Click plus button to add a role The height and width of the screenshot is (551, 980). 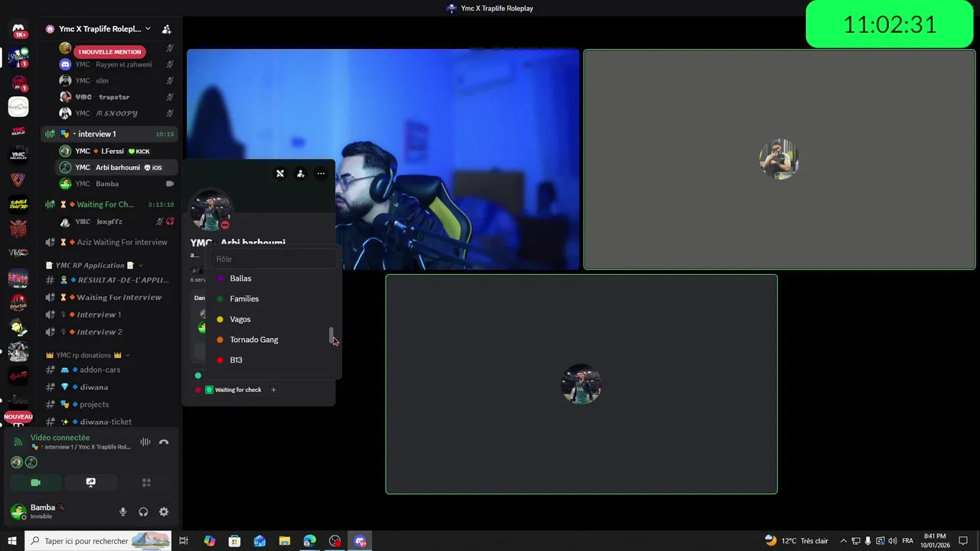click(273, 390)
